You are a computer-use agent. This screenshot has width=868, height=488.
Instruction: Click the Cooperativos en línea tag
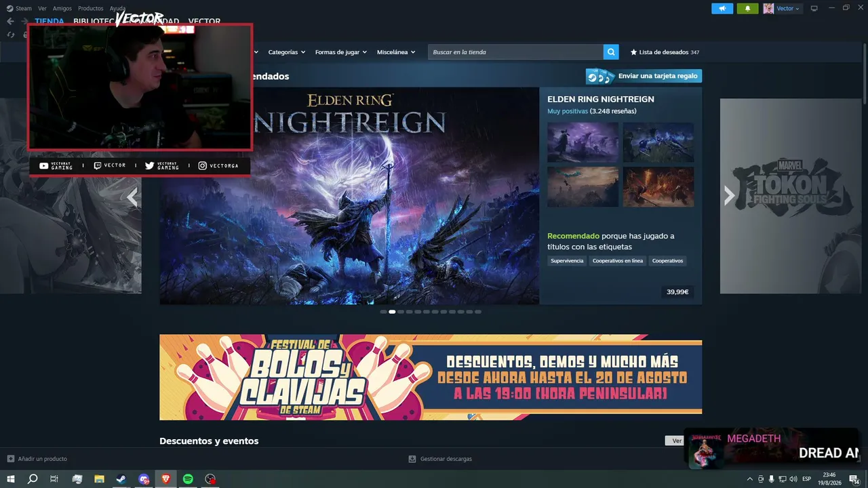click(618, 261)
